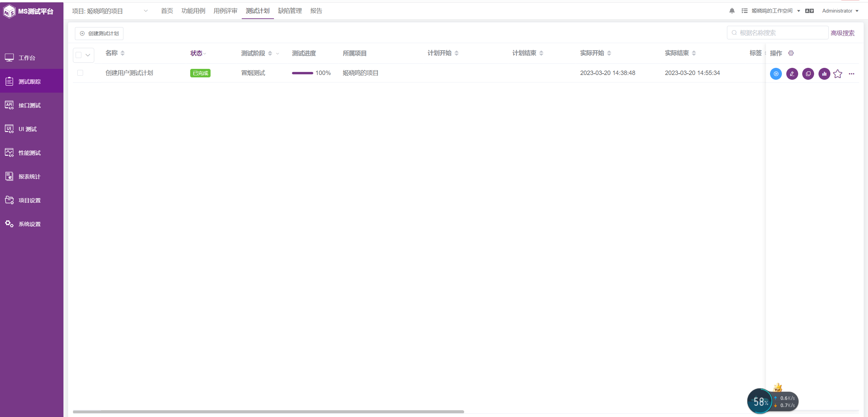Copy the test plan with duplicate icon
Viewport: 868px width, 417px height.
(x=808, y=74)
